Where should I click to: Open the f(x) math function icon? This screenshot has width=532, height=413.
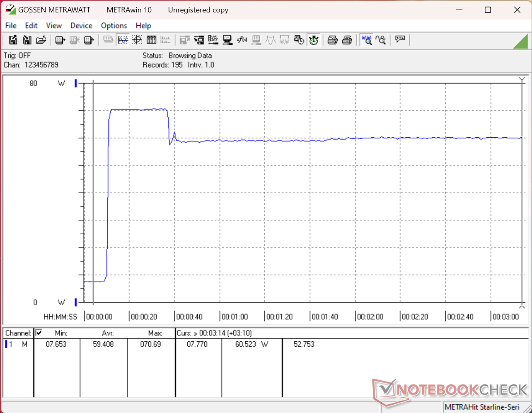[x=242, y=40]
